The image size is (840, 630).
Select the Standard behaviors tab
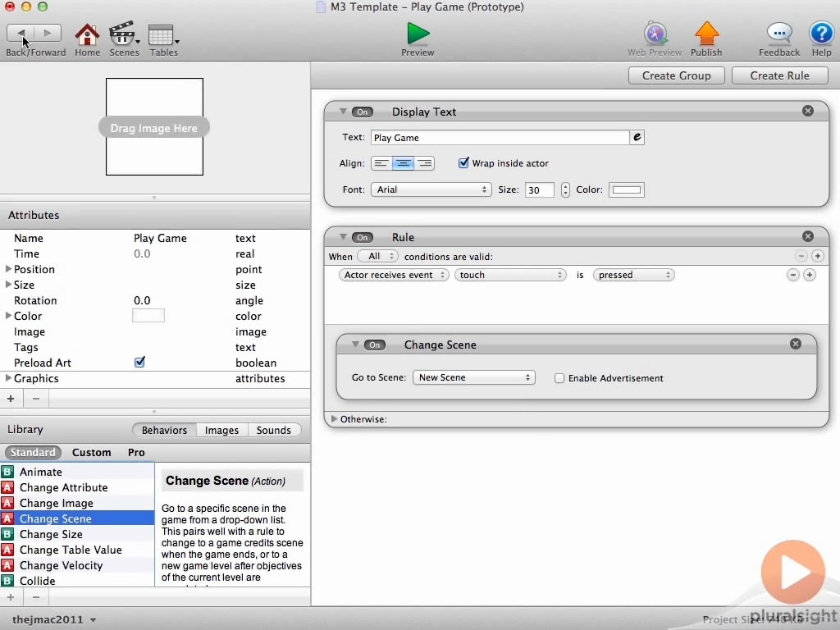tap(33, 452)
